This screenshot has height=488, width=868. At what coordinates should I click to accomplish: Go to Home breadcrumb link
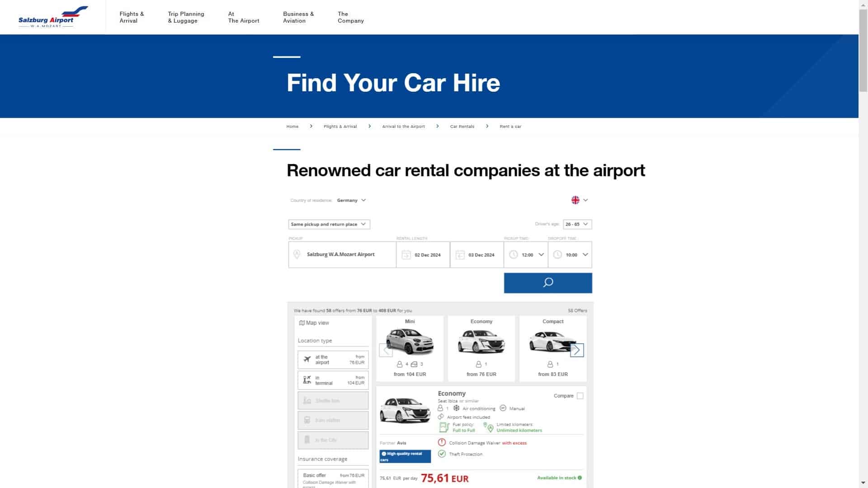[x=292, y=127]
